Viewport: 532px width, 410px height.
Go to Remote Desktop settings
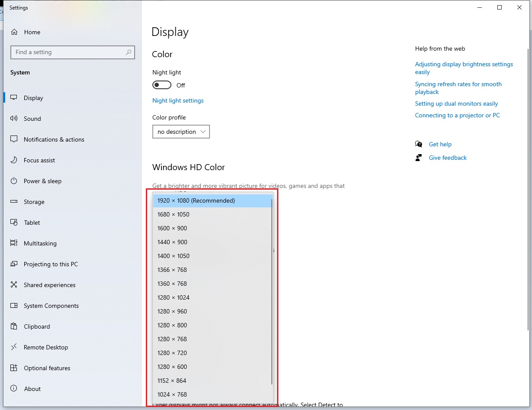[x=73, y=347]
